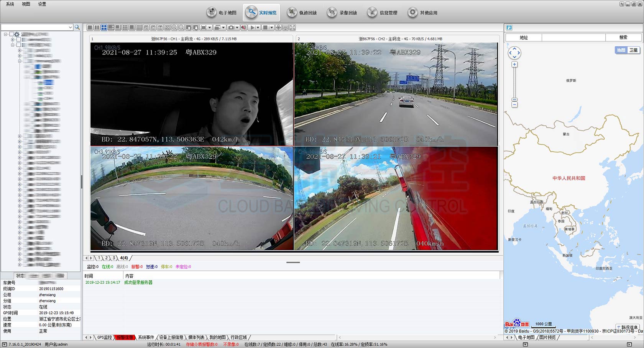Go to 电子地图 module in top navigation
Screen dimensions: 644x348
(222, 13)
